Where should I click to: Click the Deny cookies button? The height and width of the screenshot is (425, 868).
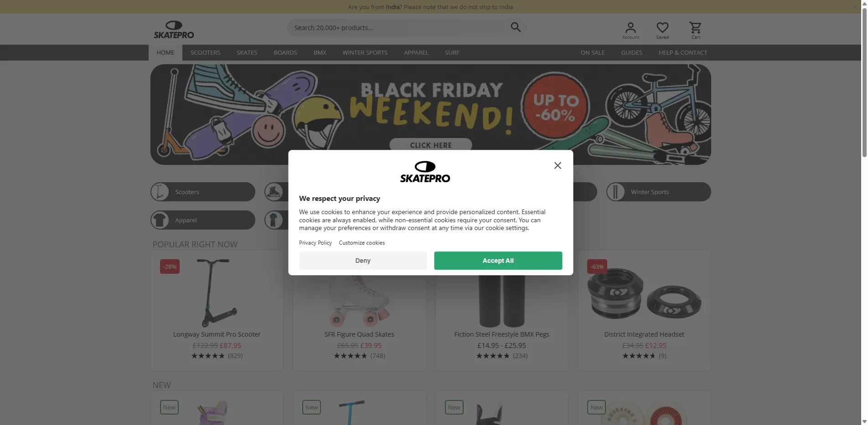[x=363, y=261]
